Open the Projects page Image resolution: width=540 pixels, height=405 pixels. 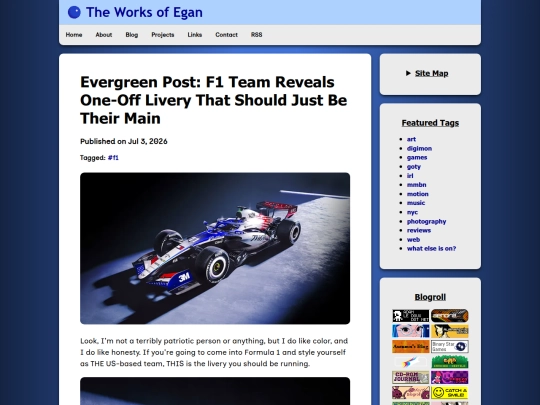tap(163, 35)
